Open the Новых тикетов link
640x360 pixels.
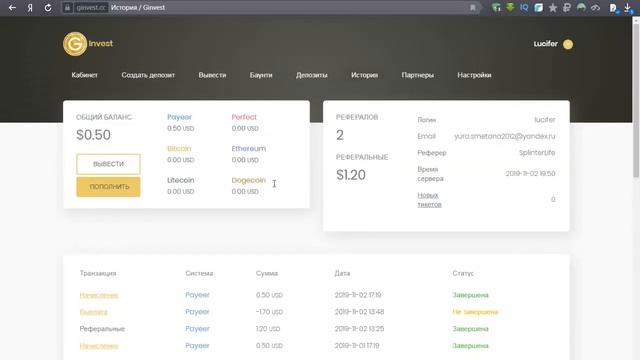click(429, 200)
